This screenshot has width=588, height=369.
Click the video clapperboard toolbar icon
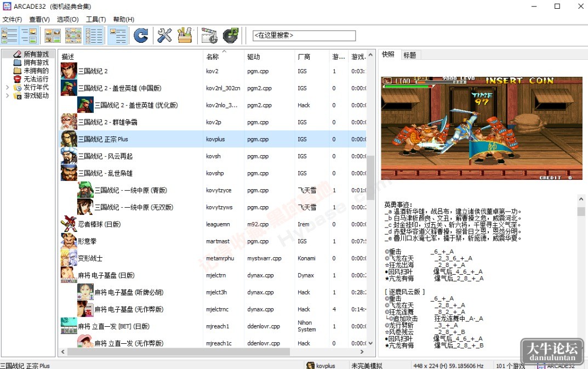pos(209,36)
